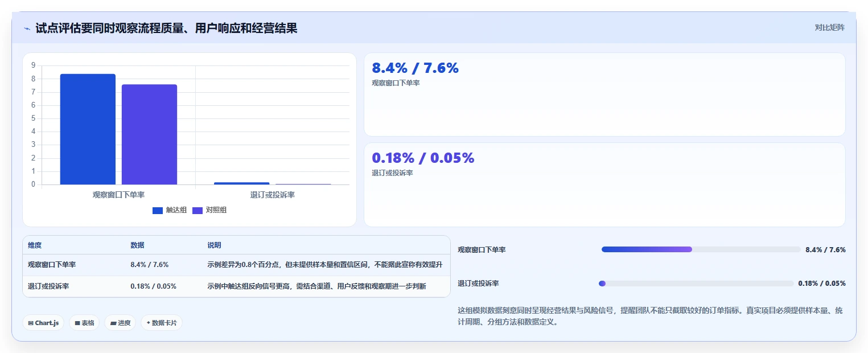Click the 试点评估 header title text
Viewport: 868px width, 353px height.
(x=166, y=28)
